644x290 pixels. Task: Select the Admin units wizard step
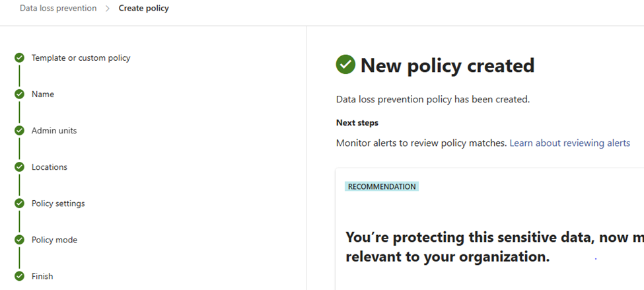point(54,131)
